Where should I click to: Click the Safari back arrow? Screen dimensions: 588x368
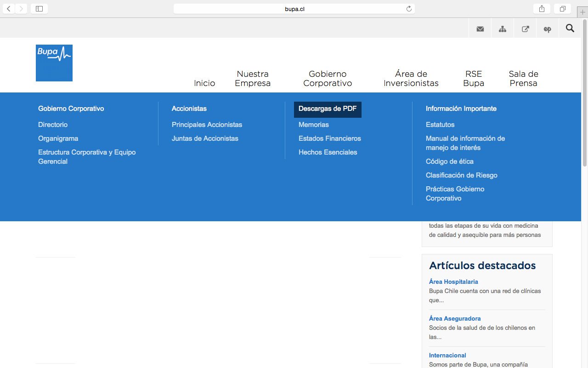pyautogui.click(x=9, y=9)
